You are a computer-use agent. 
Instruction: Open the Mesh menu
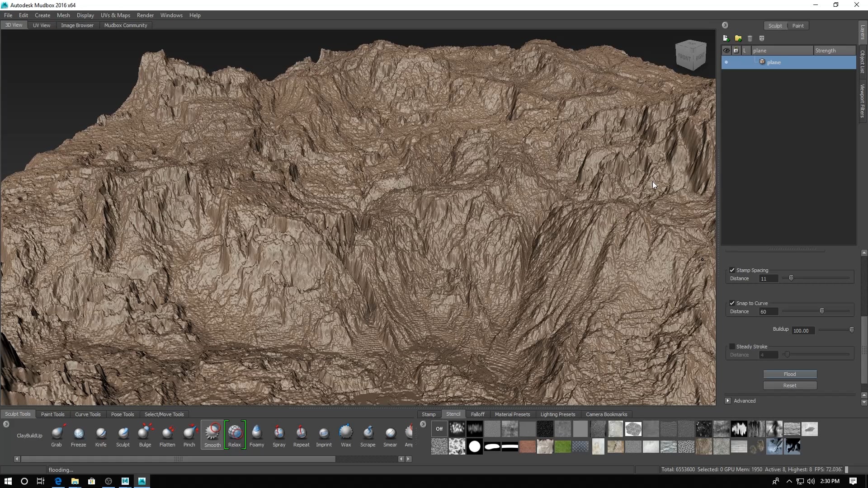pos(63,15)
